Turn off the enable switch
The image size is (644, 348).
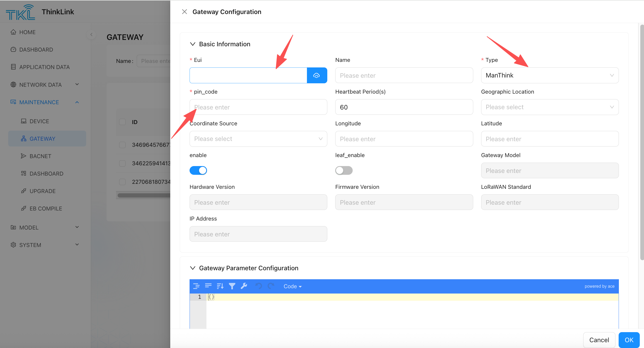198,171
